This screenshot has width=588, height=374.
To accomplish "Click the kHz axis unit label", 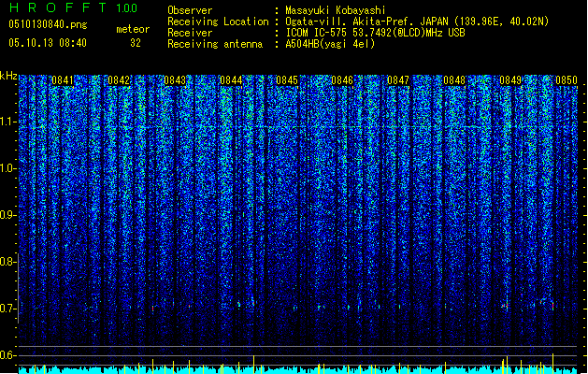I will [8, 76].
